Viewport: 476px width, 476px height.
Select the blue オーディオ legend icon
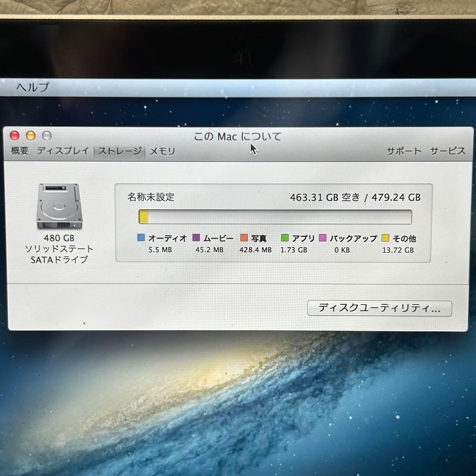tap(141, 238)
